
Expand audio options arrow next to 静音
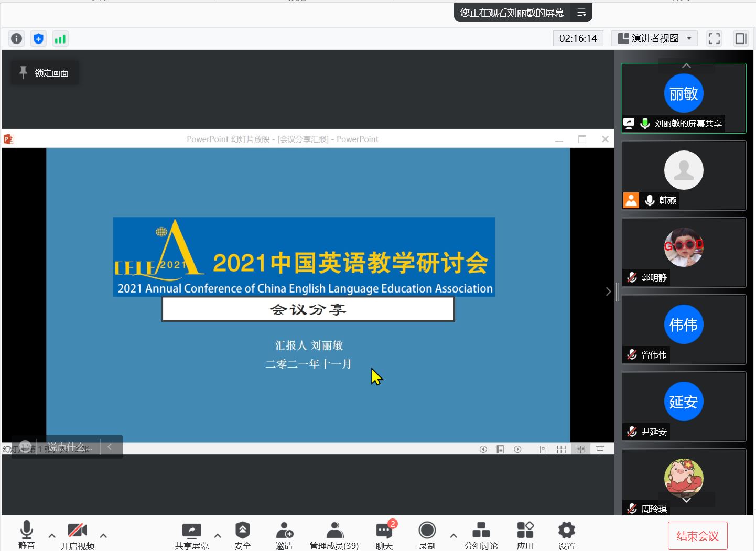(x=51, y=536)
